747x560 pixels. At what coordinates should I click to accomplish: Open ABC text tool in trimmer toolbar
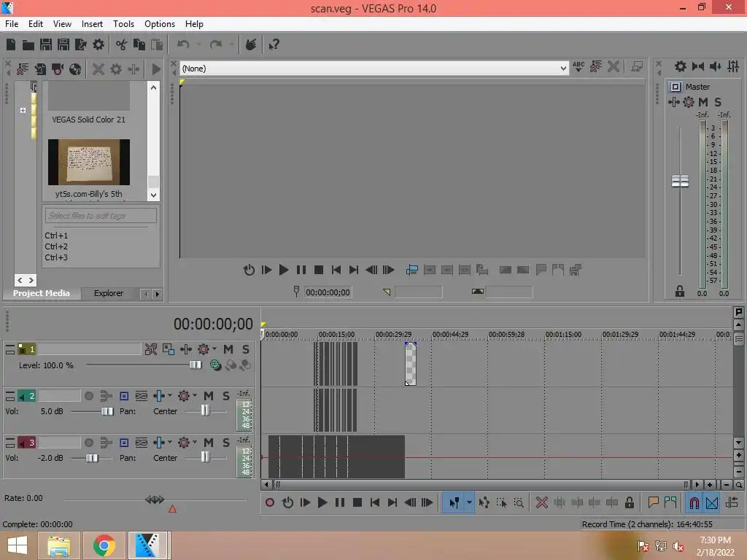[578, 66]
